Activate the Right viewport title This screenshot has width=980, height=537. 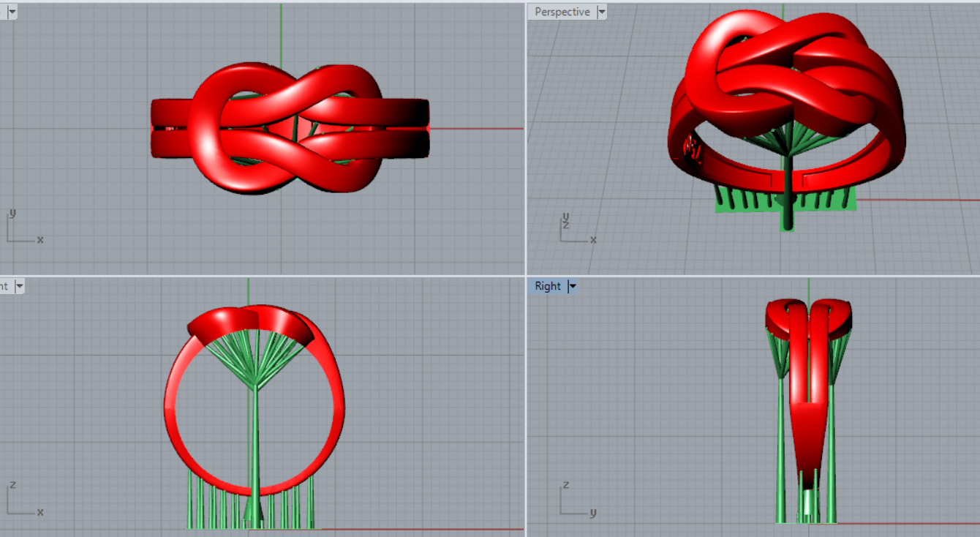(547, 286)
